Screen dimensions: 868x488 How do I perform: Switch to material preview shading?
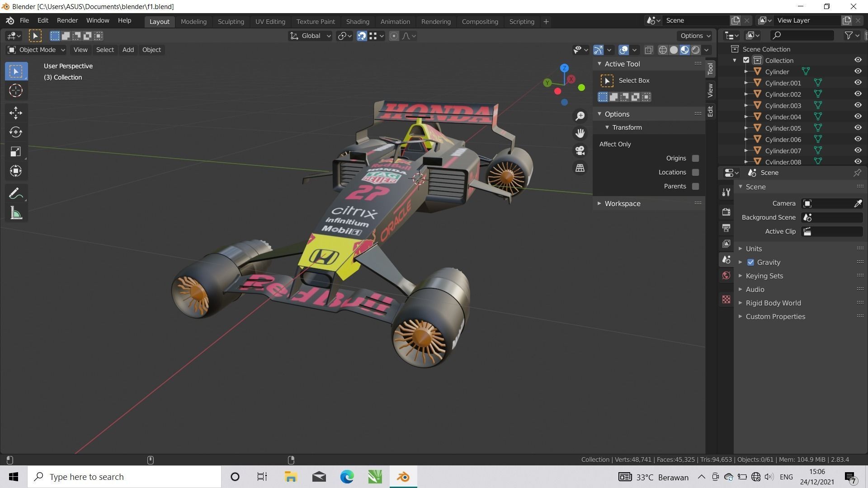click(684, 50)
